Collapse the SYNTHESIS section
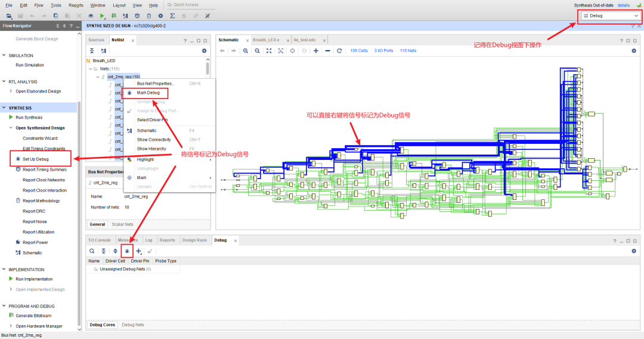This screenshot has width=644, height=339. click(x=4, y=107)
